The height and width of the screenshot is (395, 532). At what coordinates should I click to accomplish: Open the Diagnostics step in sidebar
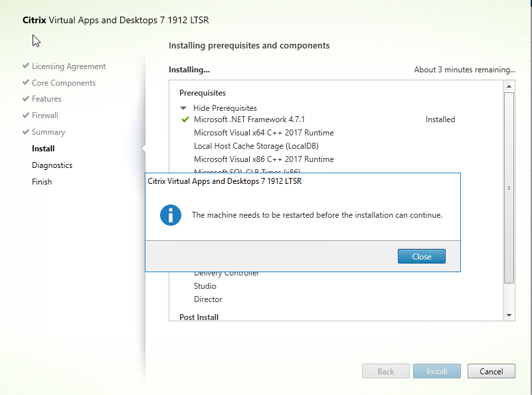coord(52,165)
